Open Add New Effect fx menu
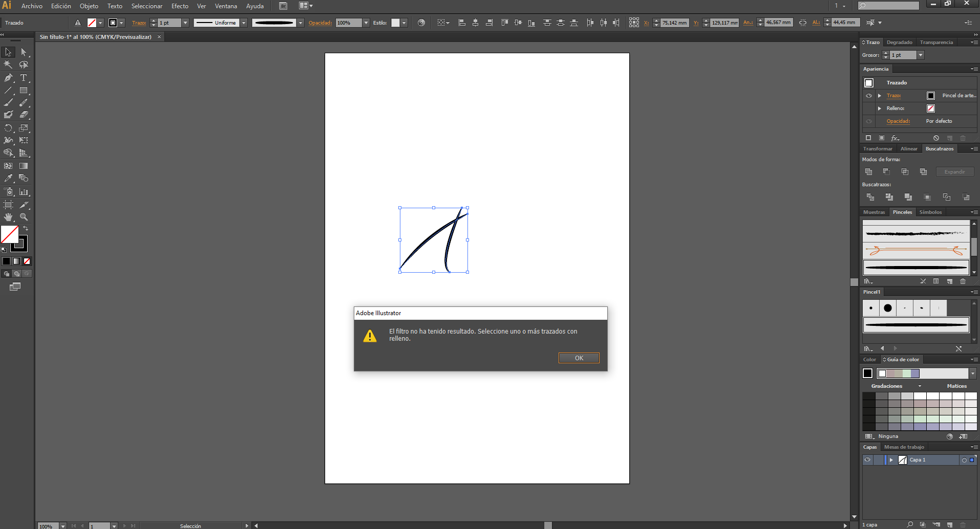This screenshot has width=980, height=529. [895, 138]
